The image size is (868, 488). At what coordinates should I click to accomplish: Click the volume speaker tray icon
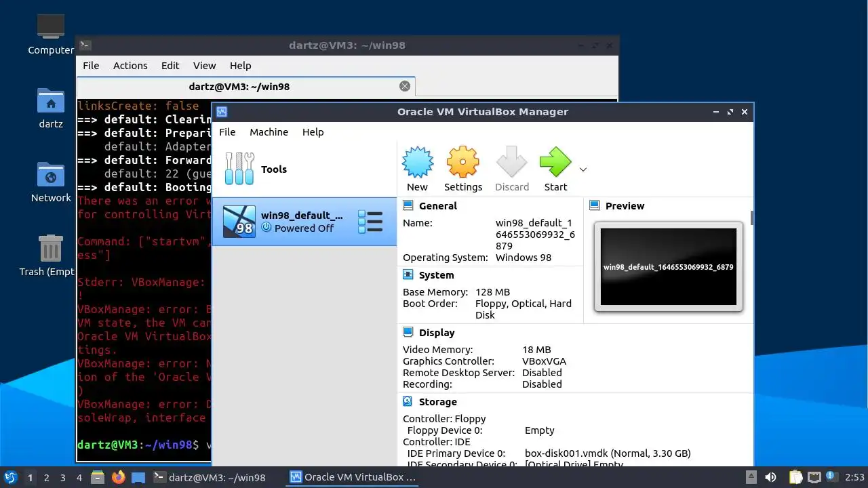(770, 477)
